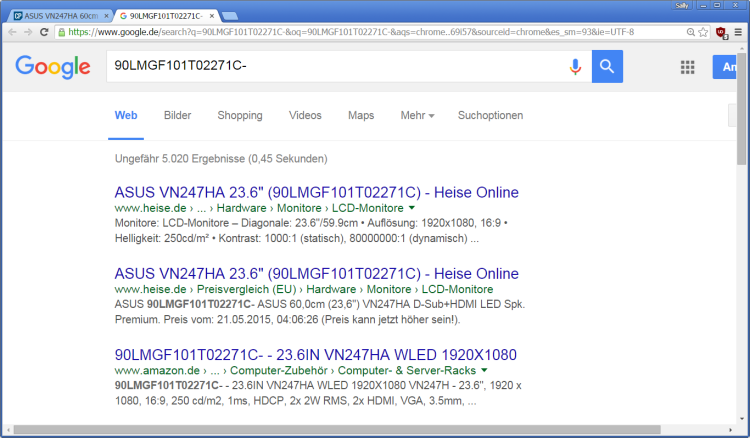Expand the Mehr dropdown
750x438 pixels.
point(417,115)
